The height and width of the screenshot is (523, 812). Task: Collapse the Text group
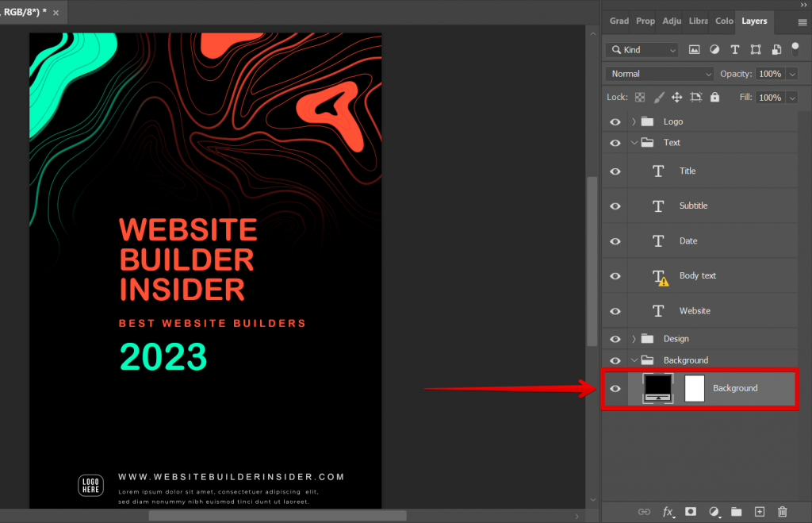point(633,142)
